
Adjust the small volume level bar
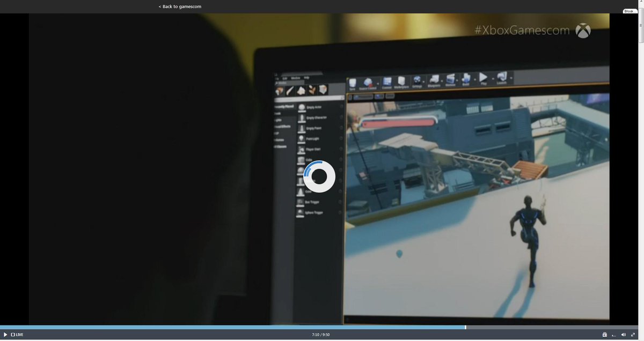[x=614, y=335]
